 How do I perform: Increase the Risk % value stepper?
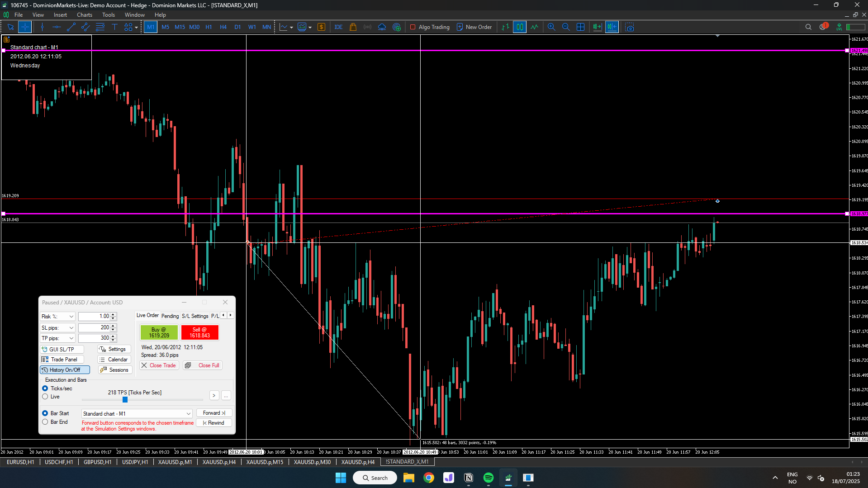pyautogui.click(x=114, y=314)
